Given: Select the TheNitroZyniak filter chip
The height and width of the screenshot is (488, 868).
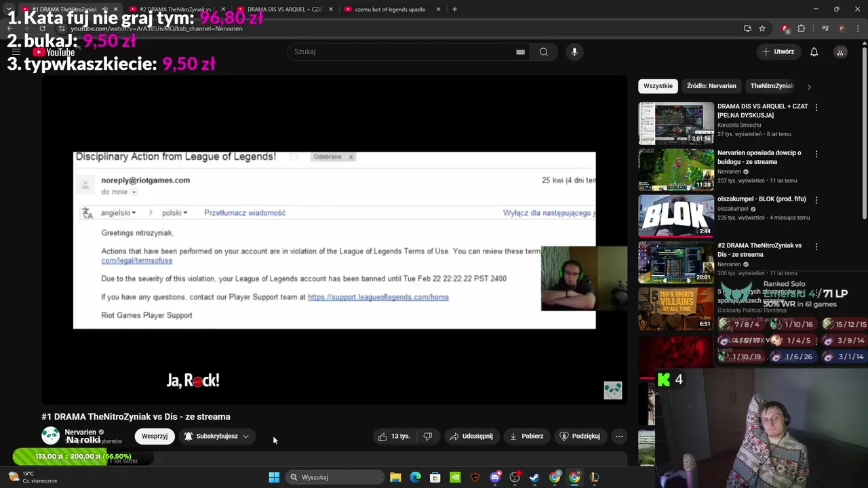Looking at the screenshot, I should pos(772,86).
